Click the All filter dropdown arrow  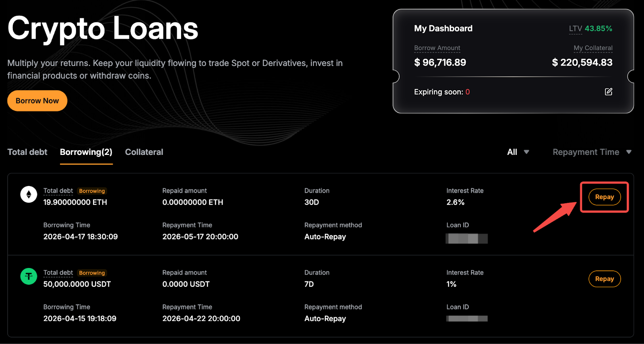pos(526,152)
